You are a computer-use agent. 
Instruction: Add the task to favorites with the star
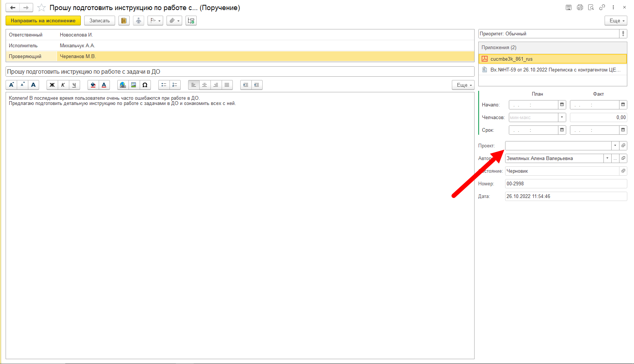[42, 7]
